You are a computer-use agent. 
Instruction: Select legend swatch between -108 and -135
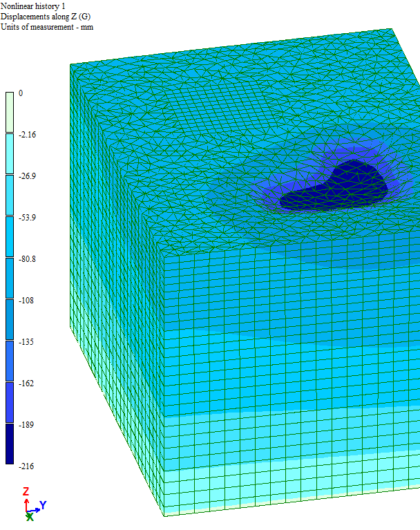[10, 319]
